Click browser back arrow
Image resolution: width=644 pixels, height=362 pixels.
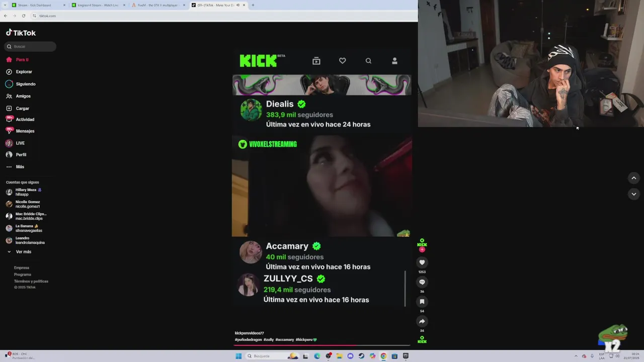tap(6, 16)
